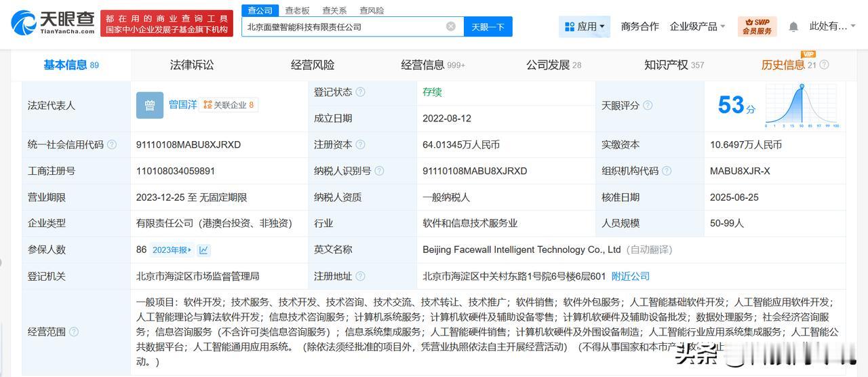Open the 法律诉讼 tab
The height and width of the screenshot is (377, 868).
click(x=192, y=65)
